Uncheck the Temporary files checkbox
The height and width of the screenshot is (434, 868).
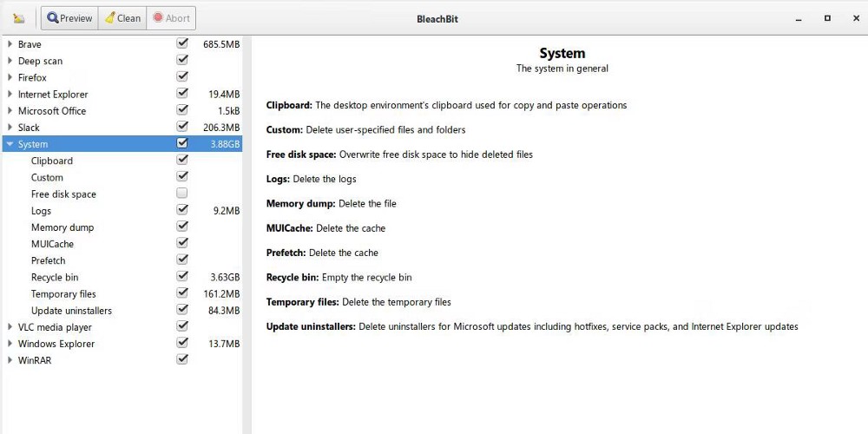pos(182,293)
